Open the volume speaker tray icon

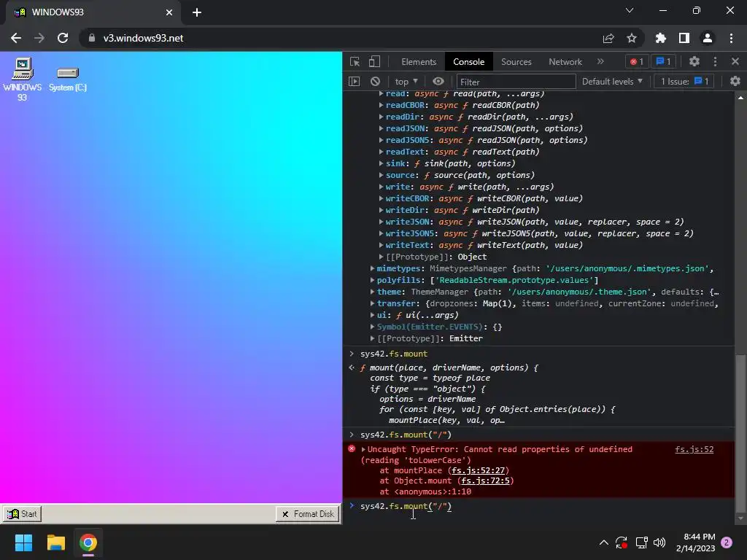pos(659,542)
